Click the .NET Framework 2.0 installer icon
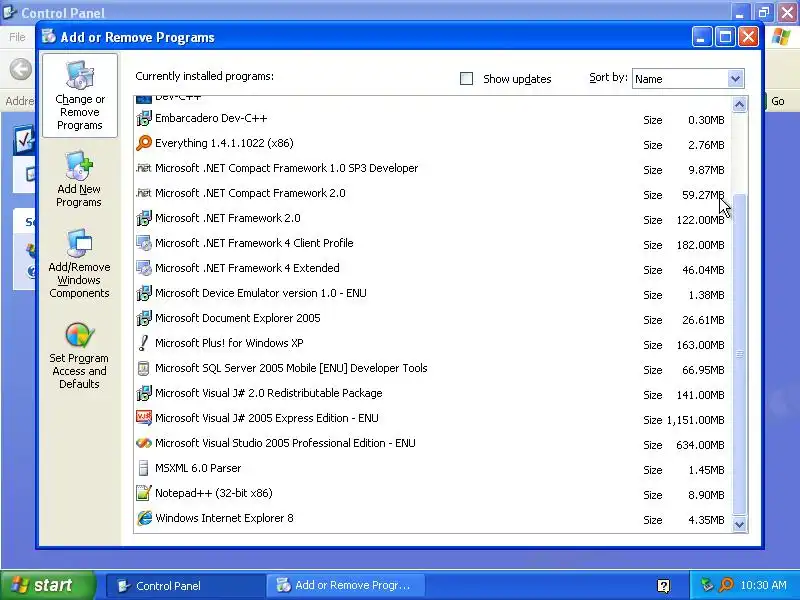Screen dimensions: 800x600 (x=144, y=218)
